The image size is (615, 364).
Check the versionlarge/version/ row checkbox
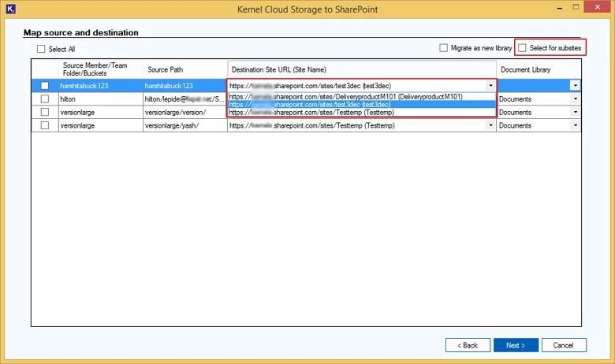point(45,112)
